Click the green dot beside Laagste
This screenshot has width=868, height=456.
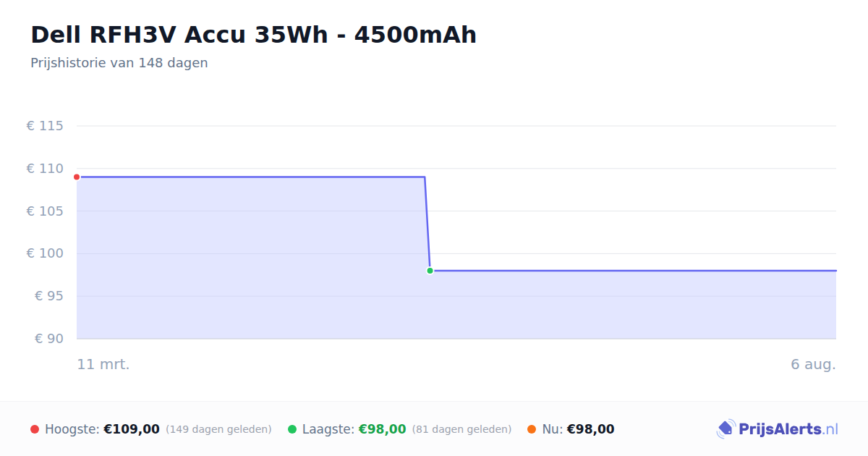click(x=292, y=429)
